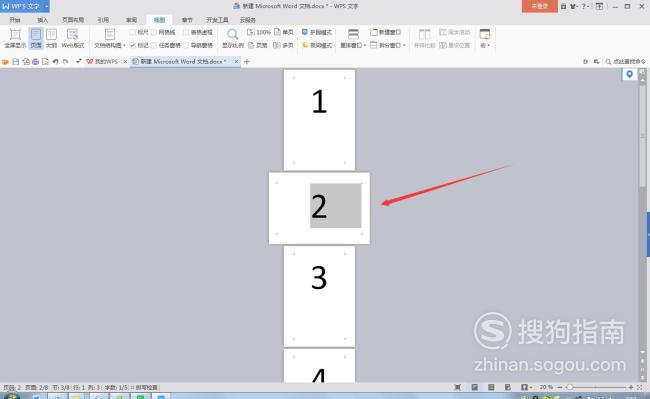The image size is (650, 399).
Task: Click the location pin icon at top right
Action: pos(629,75)
